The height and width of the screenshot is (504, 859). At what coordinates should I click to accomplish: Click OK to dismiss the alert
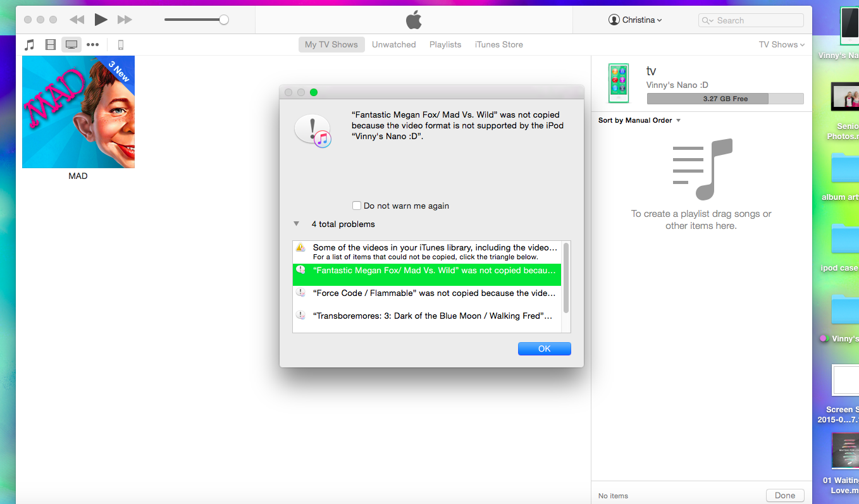click(544, 348)
